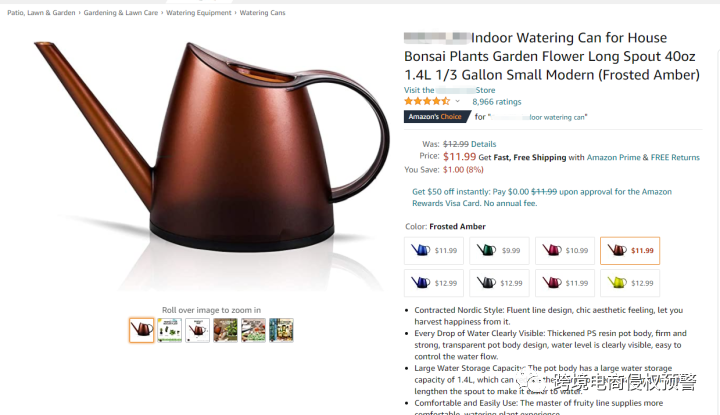Navigate to Watering Equipment breadcrumb
The image size is (720, 415).
(x=199, y=13)
